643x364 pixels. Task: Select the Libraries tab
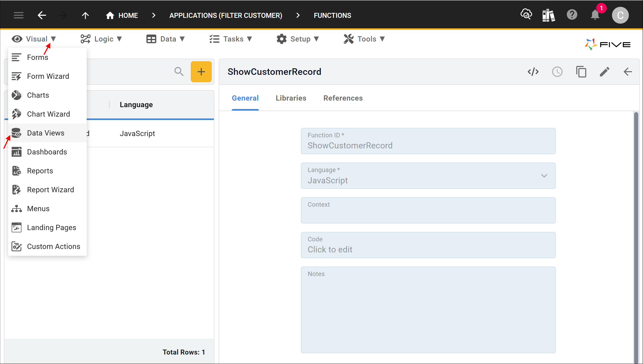click(x=291, y=98)
